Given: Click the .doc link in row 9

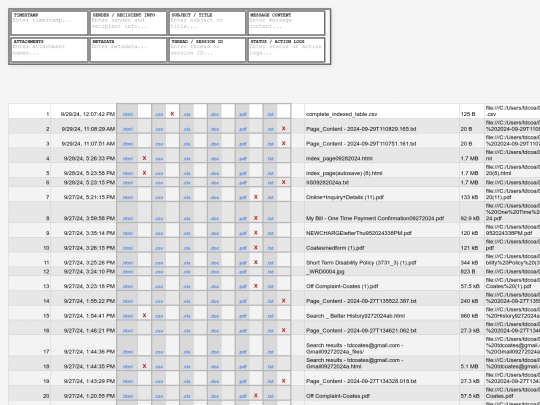Looking at the screenshot, I should [x=215, y=233].
